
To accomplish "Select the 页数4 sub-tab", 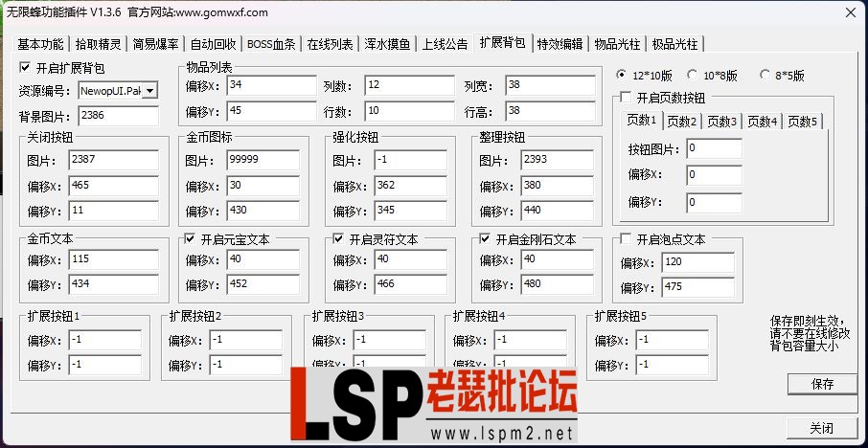I will tap(763, 122).
